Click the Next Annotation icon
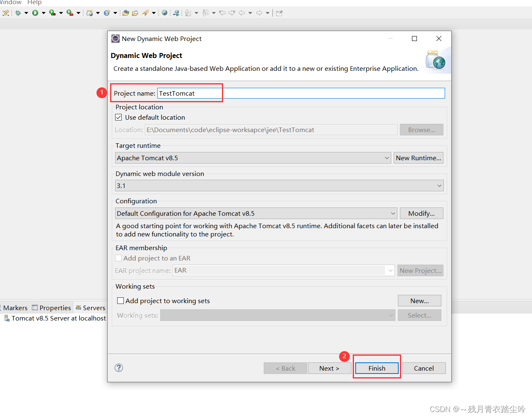532x417 pixels. (188, 13)
